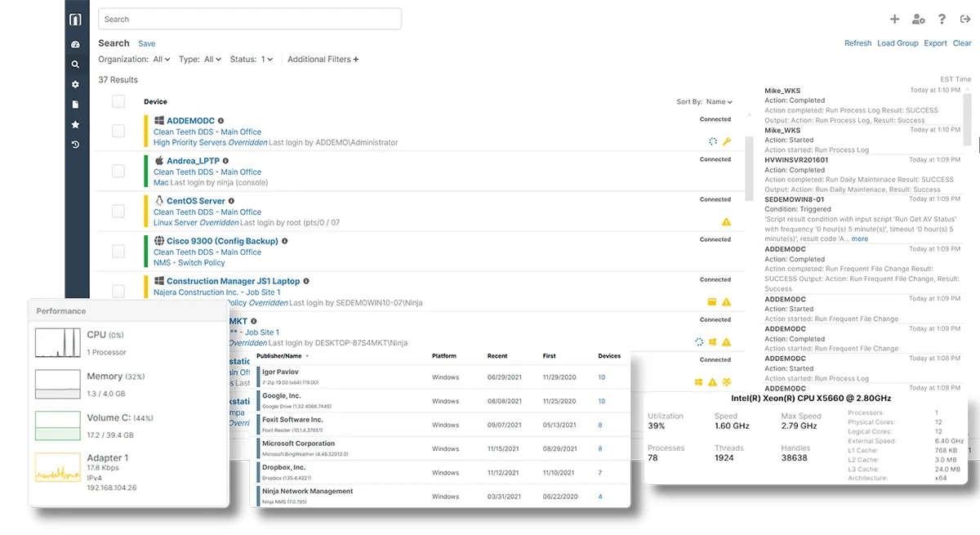Click the Linux penguin icon beside CentOS Server
The width and height of the screenshot is (980, 535).
tap(159, 201)
